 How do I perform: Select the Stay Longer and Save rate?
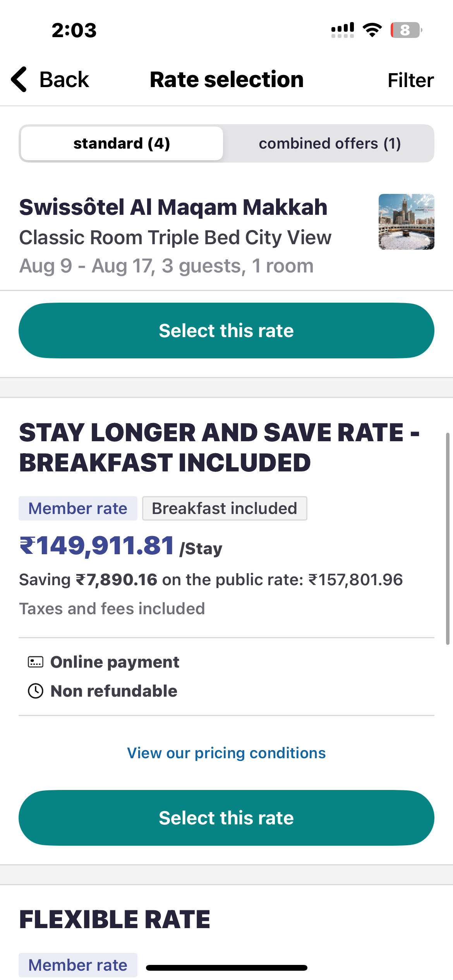coord(226,818)
